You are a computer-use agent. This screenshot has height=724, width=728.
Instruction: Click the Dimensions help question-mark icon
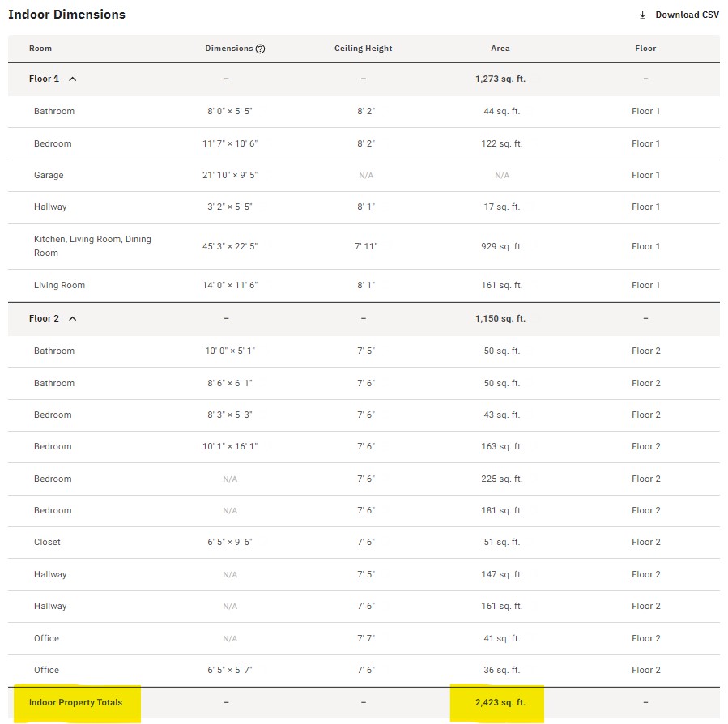coord(260,49)
